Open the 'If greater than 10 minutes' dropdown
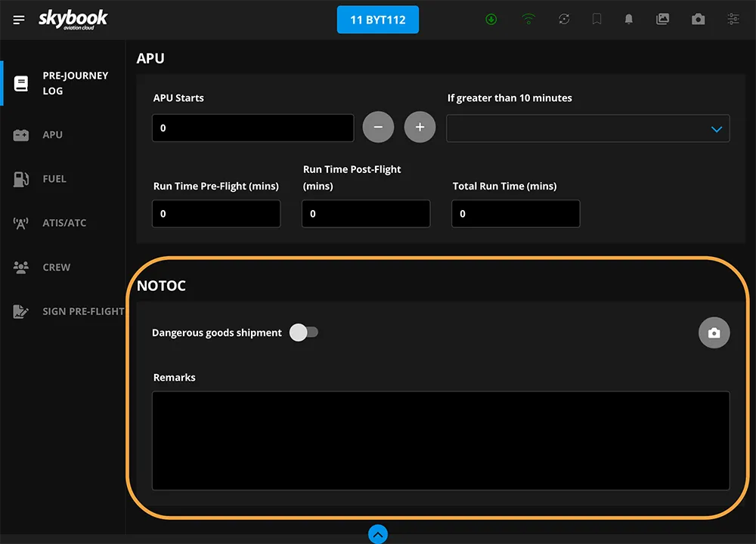This screenshot has height=544, width=756. tap(587, 128)
